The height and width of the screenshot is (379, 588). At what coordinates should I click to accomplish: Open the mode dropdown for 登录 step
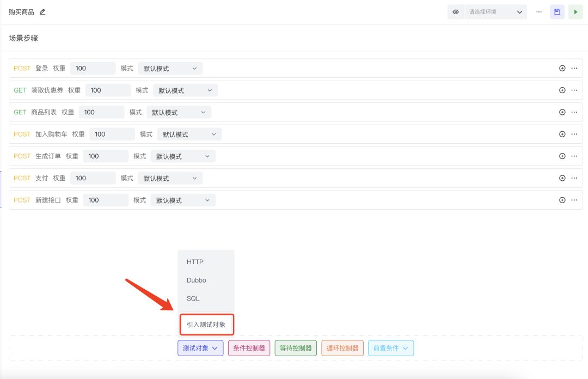(170, 68)
